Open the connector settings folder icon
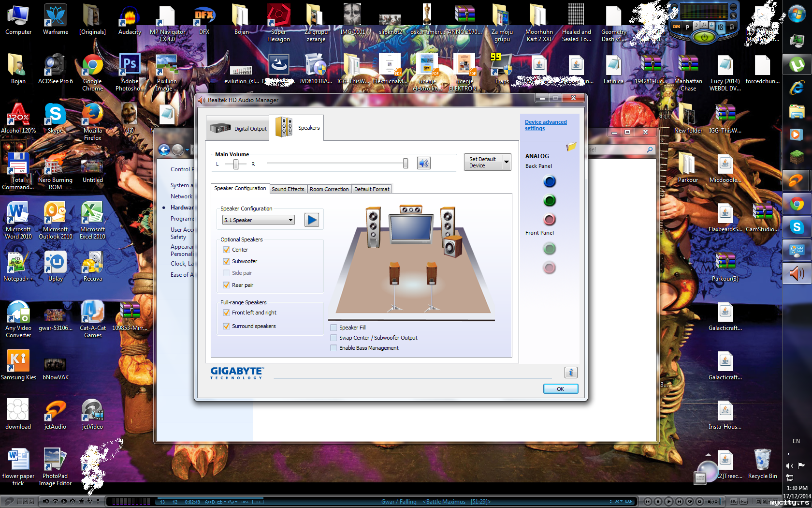 [571, 146]
